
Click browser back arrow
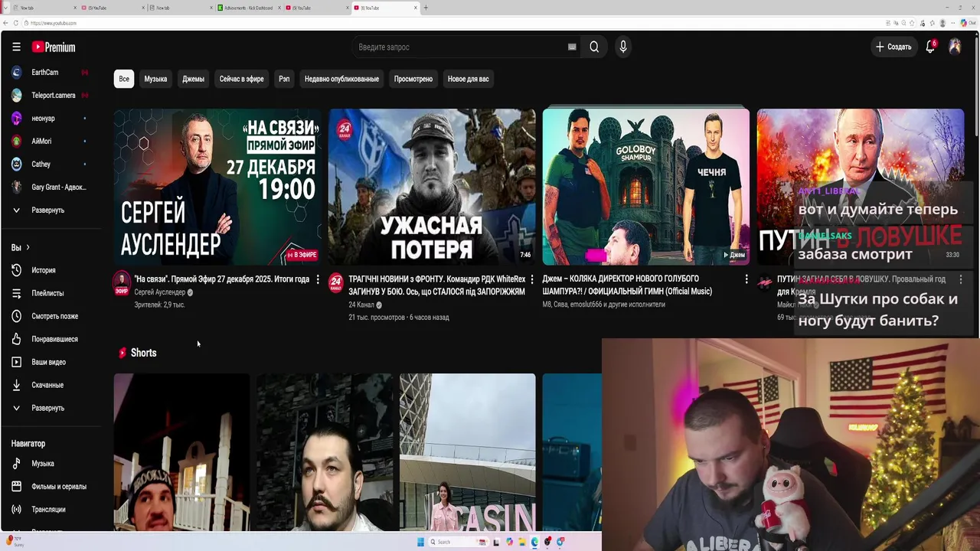[x=6, y=23]
